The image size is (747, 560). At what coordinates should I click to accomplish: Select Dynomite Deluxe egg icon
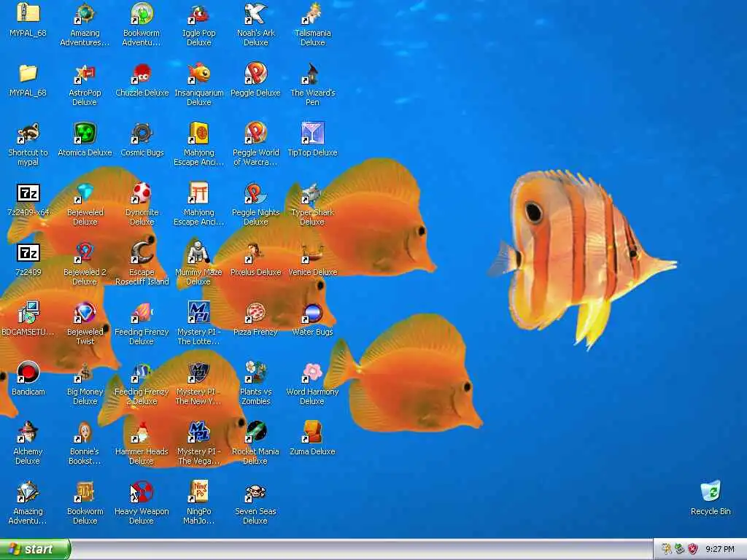(x=142, y=192)
